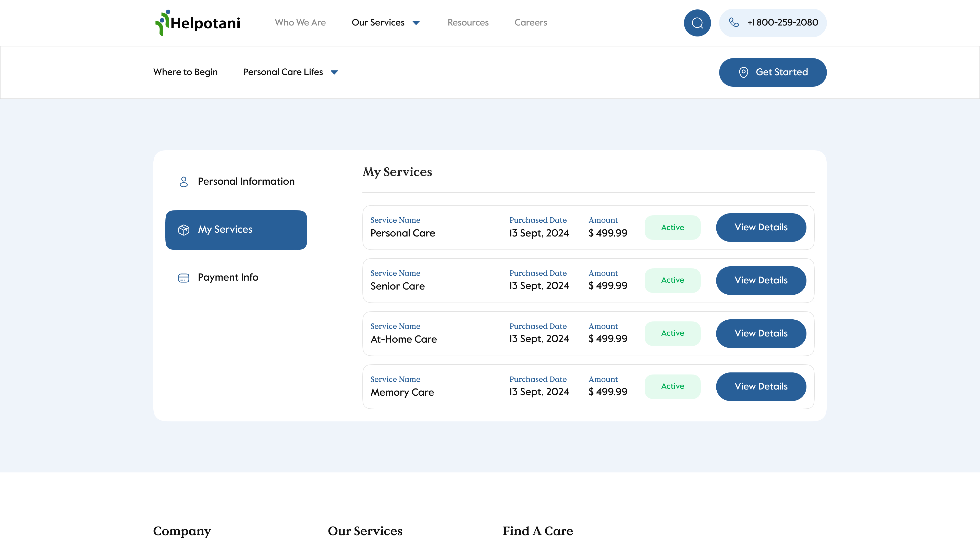Go to the Careers page

tap(530, 22)
